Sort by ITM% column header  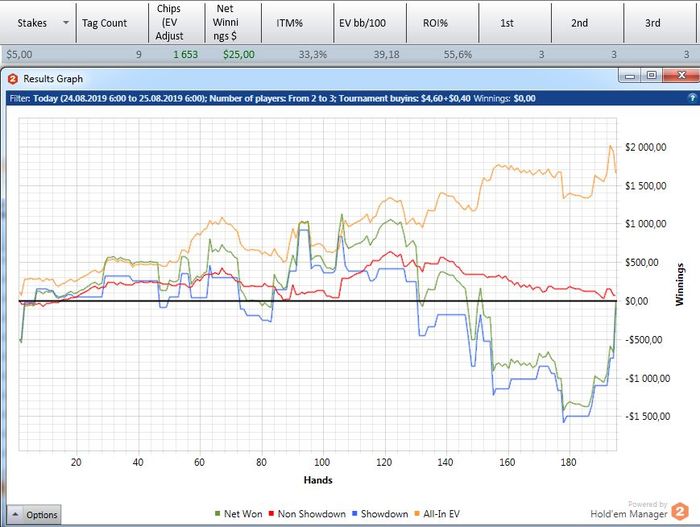click(298, 23)
